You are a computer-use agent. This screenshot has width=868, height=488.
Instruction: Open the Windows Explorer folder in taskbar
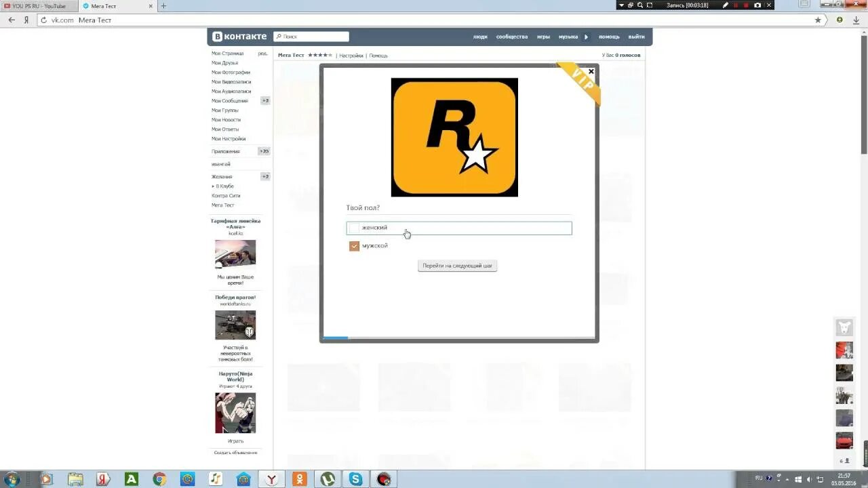[75, 479]
